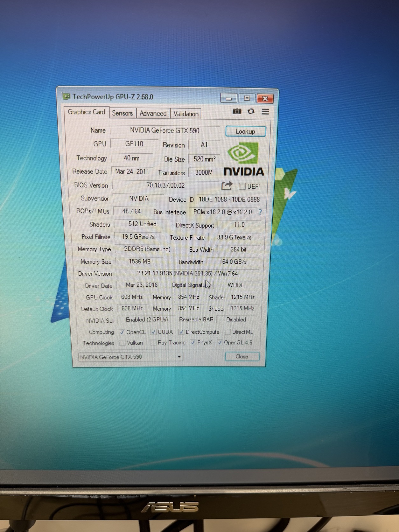This screenshot has width=399, height=532.
Task: Toggle the OpenCL checkbox
Action: (x=122, y=332)
